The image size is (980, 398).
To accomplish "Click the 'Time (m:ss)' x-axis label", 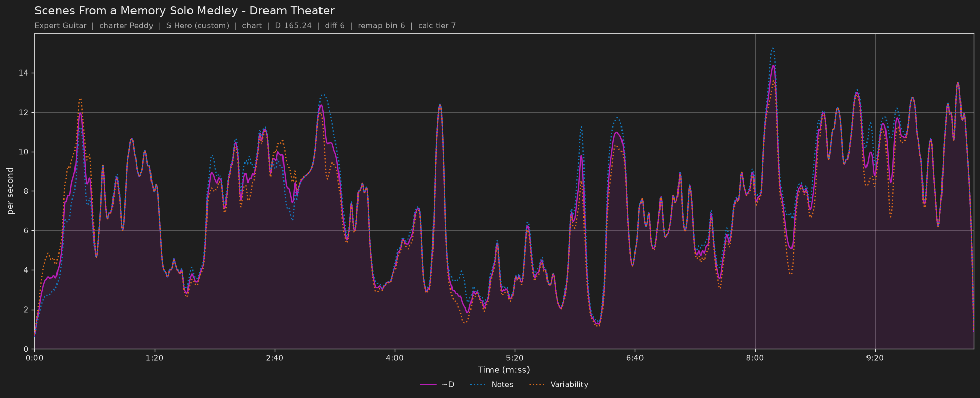I will (x=504, y=370).
